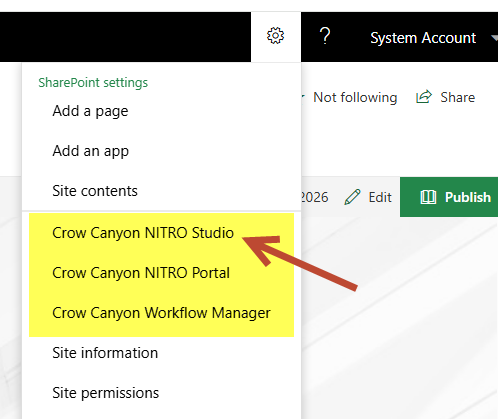Click the Not following button
The height and width of the screenshot is (419, 498).
click(x=355, y=97)
